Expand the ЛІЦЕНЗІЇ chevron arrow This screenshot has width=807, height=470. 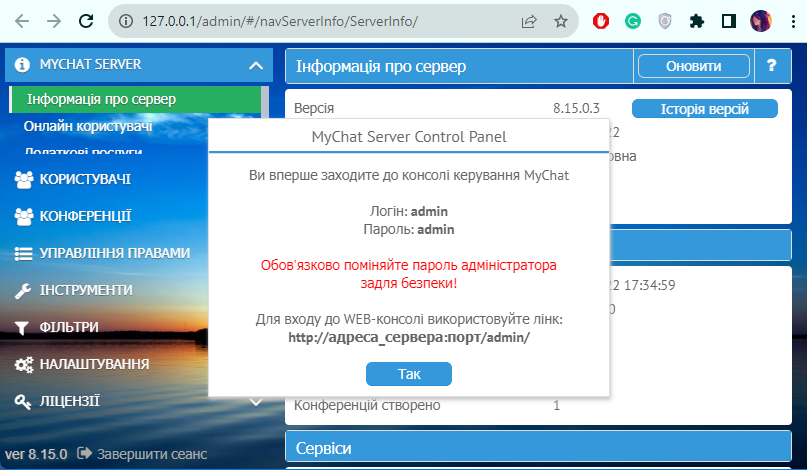click(x=256, y=402)
